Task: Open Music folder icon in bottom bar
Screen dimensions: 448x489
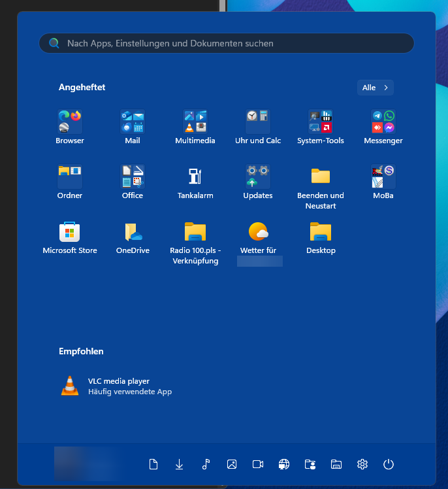Action: 206,464
